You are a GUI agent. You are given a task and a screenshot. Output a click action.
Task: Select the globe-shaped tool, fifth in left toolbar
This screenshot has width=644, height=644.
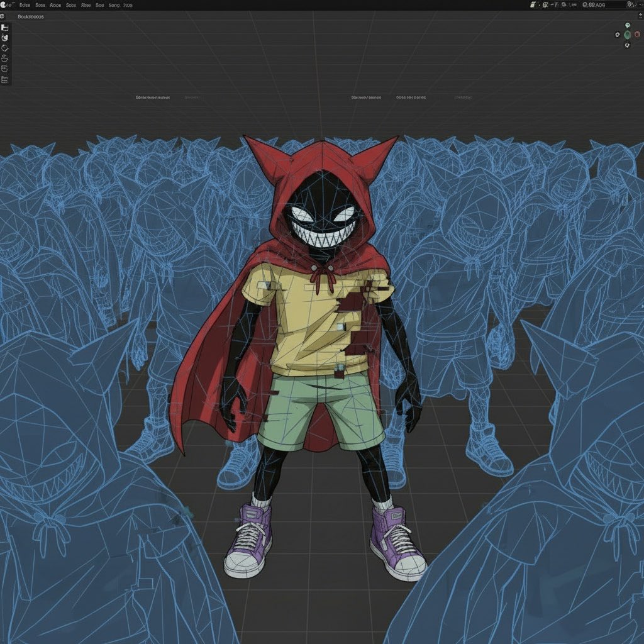pos(4,69)
